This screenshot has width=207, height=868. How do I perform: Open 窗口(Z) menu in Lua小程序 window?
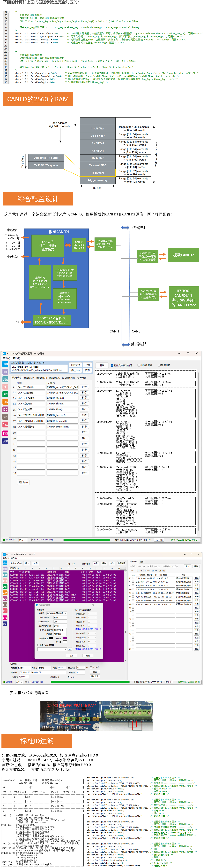pyautogui.click(x=16, y=358)
